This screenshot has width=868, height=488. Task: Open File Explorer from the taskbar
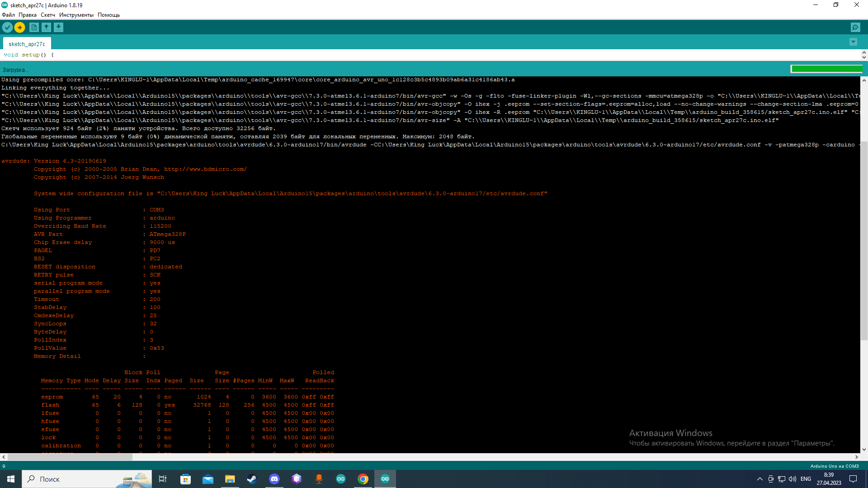230,479
